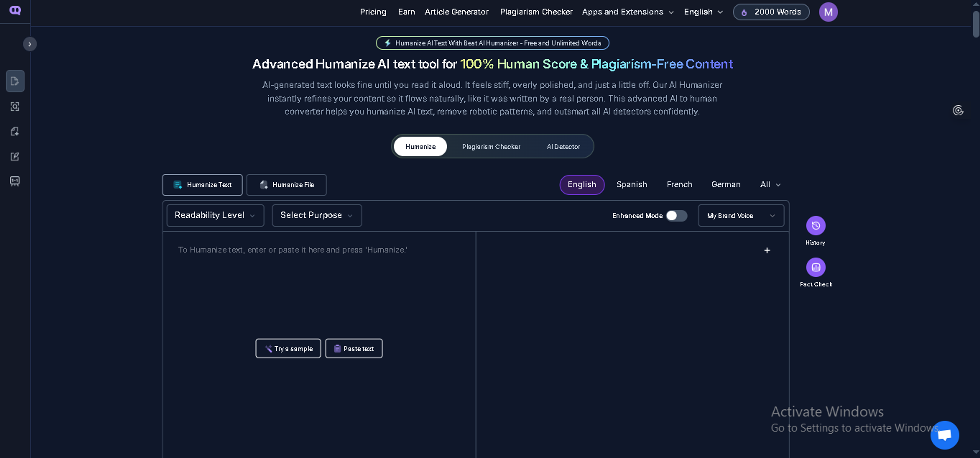Click the floating spiral assistant icon
Viewport: 980px width, 458px height.
958,110
